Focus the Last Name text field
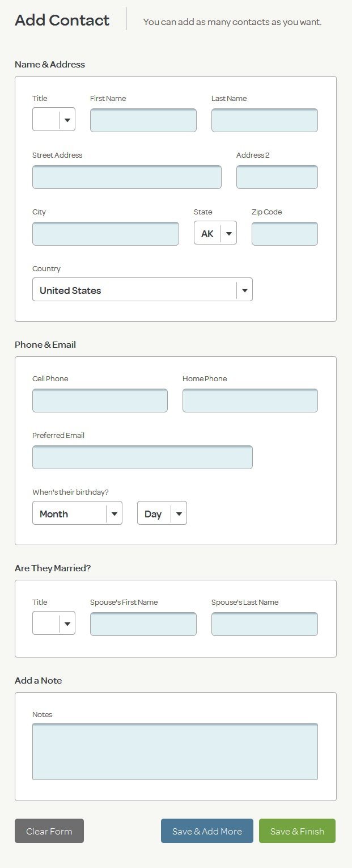 point(265,120)
